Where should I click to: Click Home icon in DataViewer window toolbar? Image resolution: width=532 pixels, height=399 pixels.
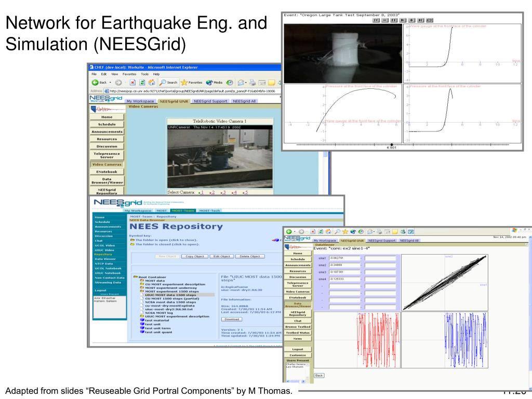tap(328, 231)
